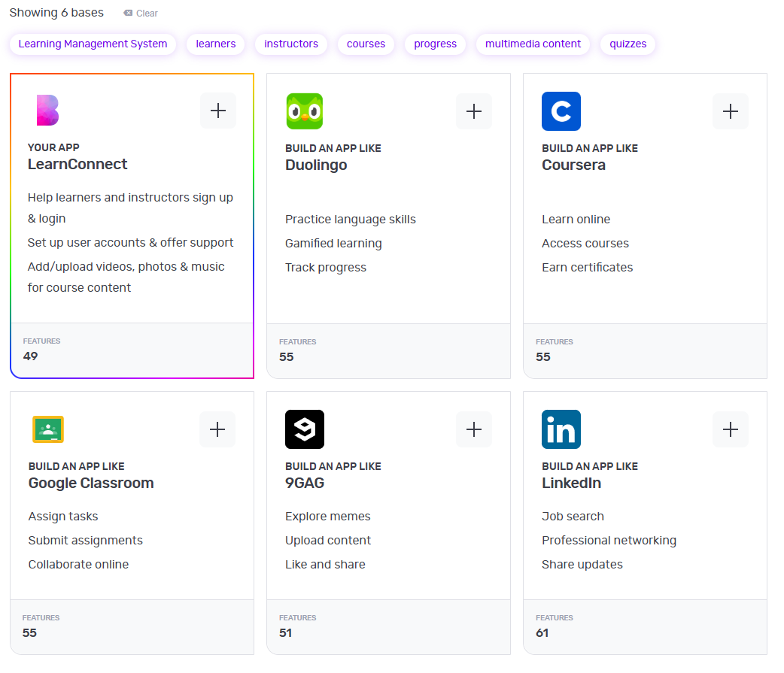Open the 9GAG card title

coord(305,484)
